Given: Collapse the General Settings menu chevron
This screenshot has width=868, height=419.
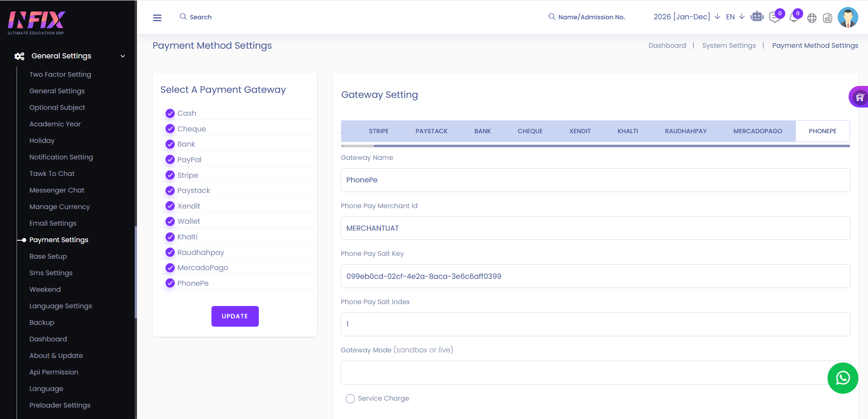Looking at the screenshot, I should (123, 56).
